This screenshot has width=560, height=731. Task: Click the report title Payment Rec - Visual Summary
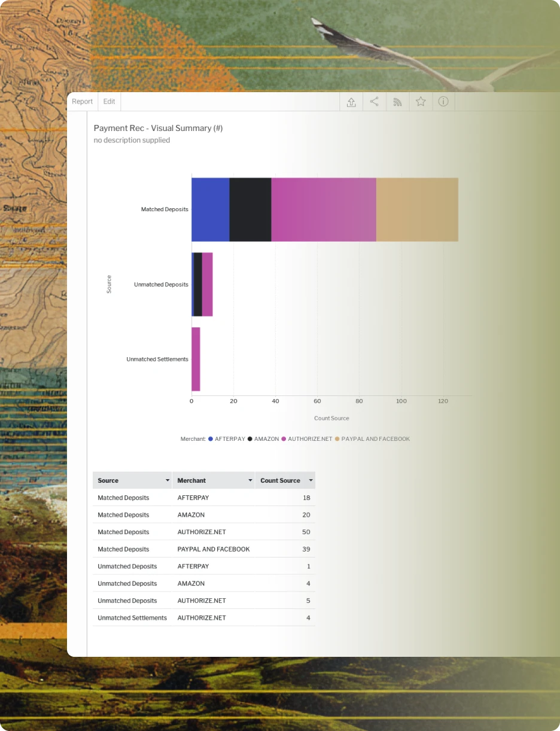(x=158, y=128)
